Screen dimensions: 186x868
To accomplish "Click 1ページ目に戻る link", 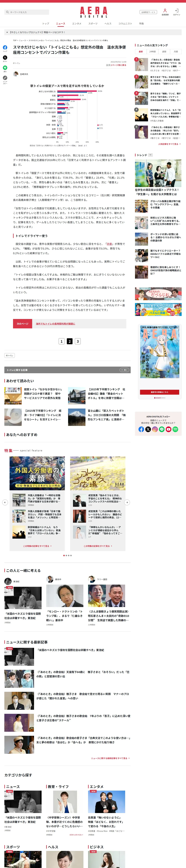I will click(119, 65).
